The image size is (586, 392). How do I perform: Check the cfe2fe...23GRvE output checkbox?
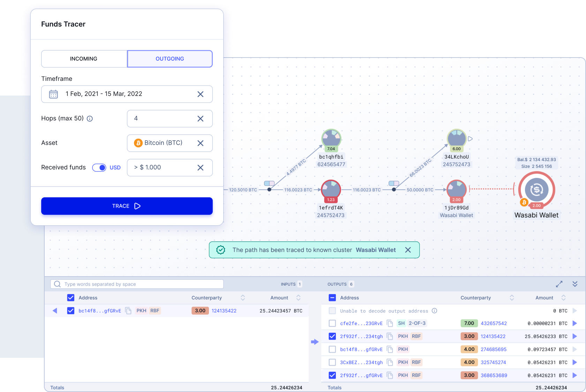[x=332, y=324]
